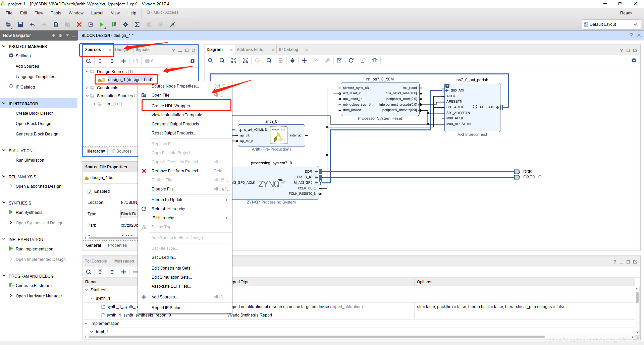Click Create Block Design
This screenshot has height=345, width=644.
click(35, 113)
